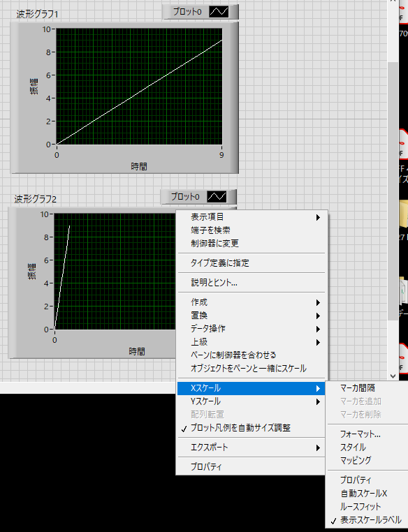Open the Yスケール submenu
Viewport: 408px width, 532px height.
(x=252, y=401)
